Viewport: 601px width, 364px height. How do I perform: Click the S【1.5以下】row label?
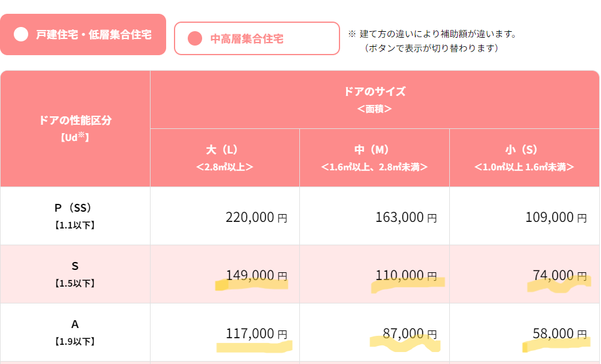75,274
